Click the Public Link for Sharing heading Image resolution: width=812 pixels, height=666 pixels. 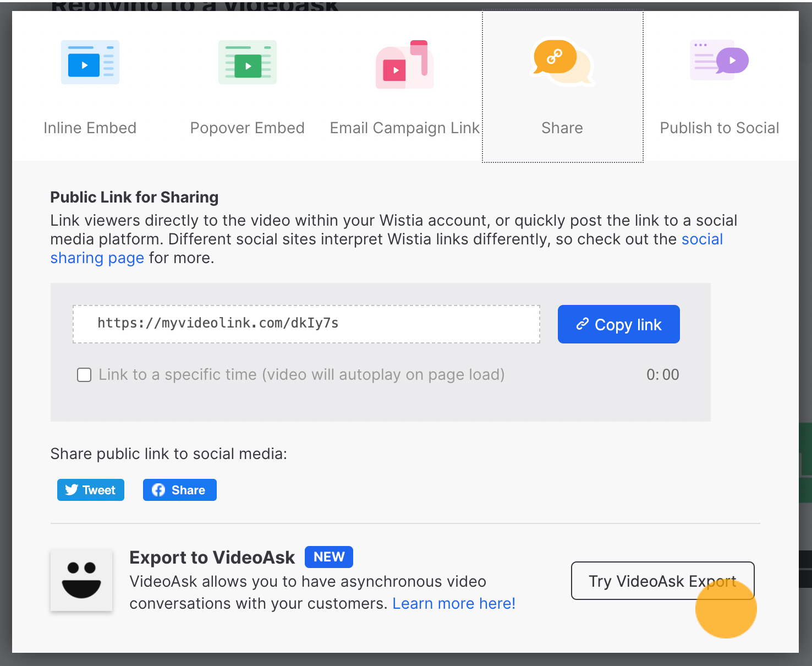[x=134, y=197]
